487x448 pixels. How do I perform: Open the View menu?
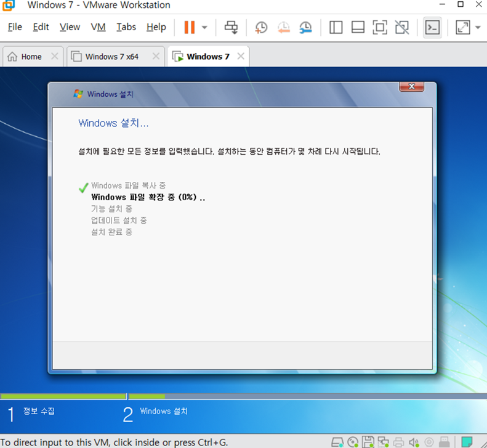click(70, 27)
